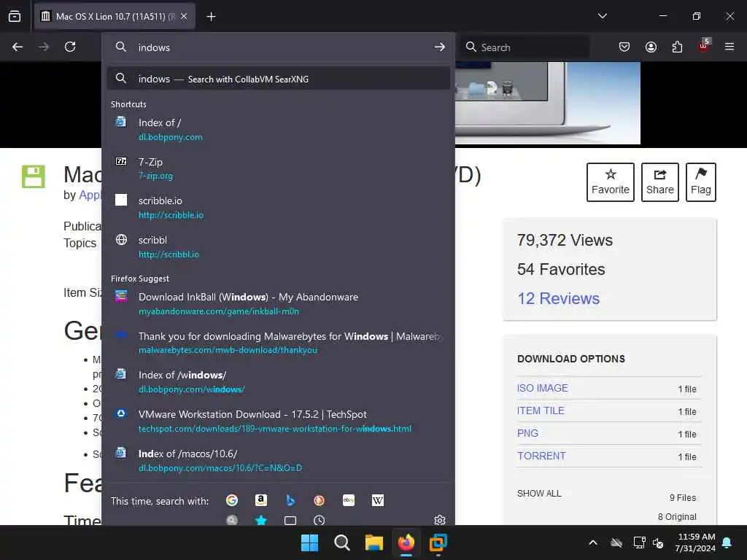Screen dimensions: 747x560
Task: Choose Search with CollabVM SearXNG suggestion
Action: [x=279, y=79]
